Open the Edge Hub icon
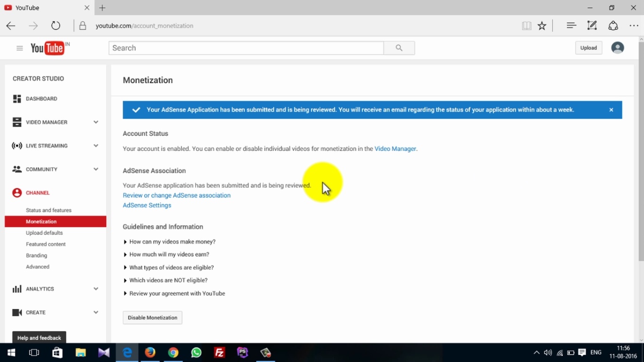644x362 pixels. pos(571,26)
